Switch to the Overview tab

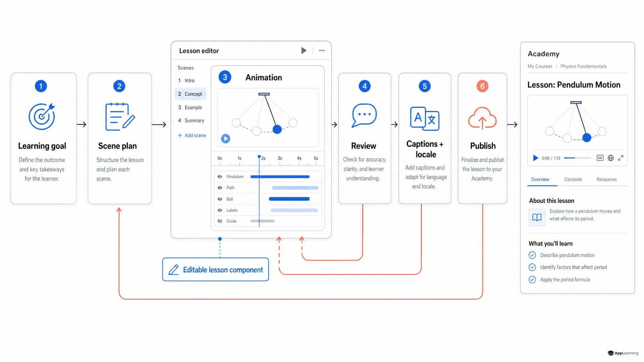(540, 180)
